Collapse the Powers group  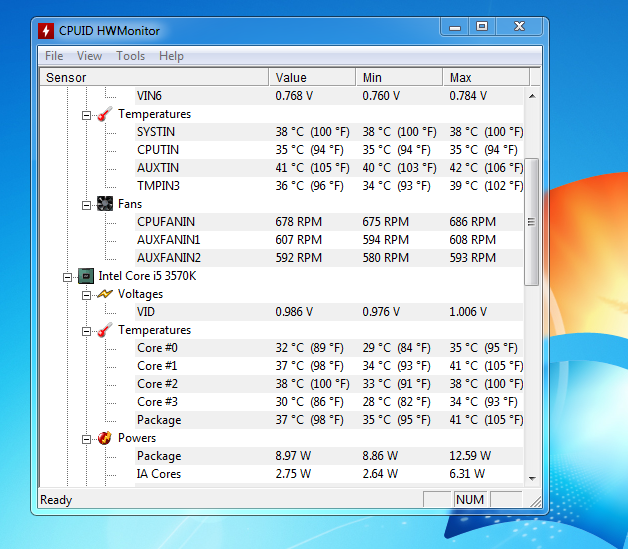tap(86, 440)
